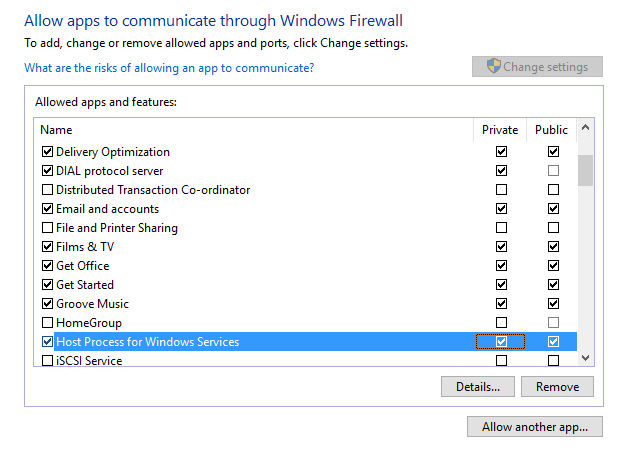Enable File and Printer Sharing checkbox
The width and height of the screenshot is (635, 451).
click(47, 228)
